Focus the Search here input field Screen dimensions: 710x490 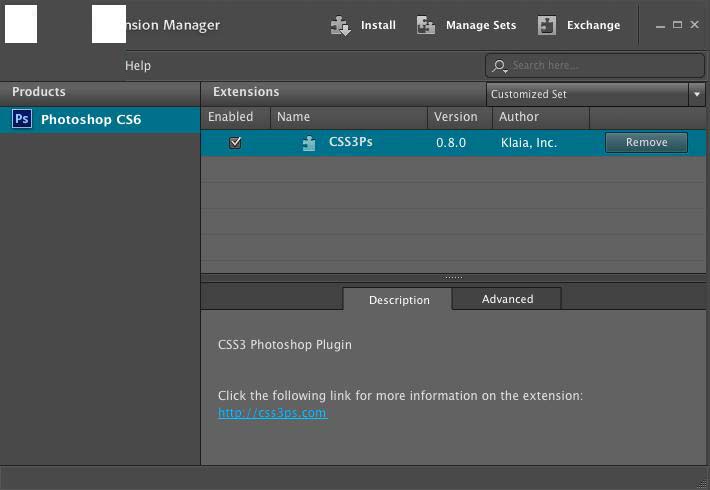pyautogui.click(x=595, y=66)
